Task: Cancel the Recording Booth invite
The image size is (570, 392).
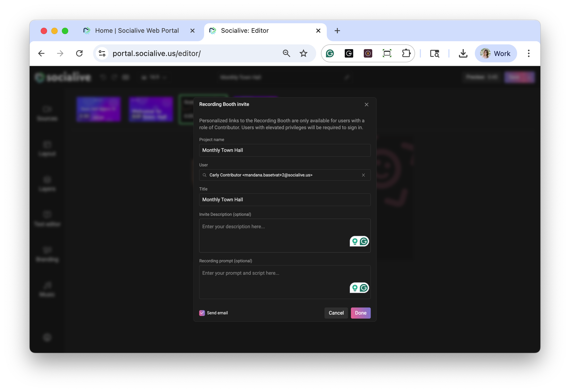Action: click(x=336, y=313)
